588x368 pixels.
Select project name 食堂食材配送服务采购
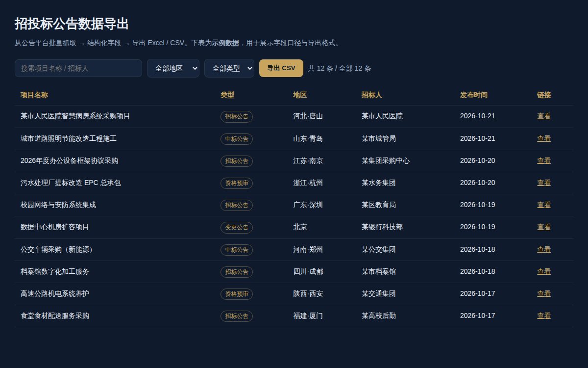[x=55, y=316]
